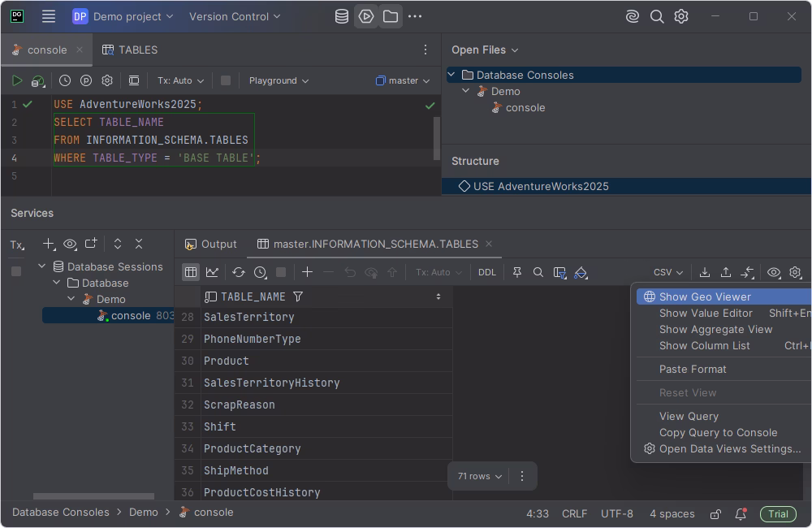This screenshot has height=528, width=812.
Task: Export data with download arrow icon
Action: [x=704, y=272]
